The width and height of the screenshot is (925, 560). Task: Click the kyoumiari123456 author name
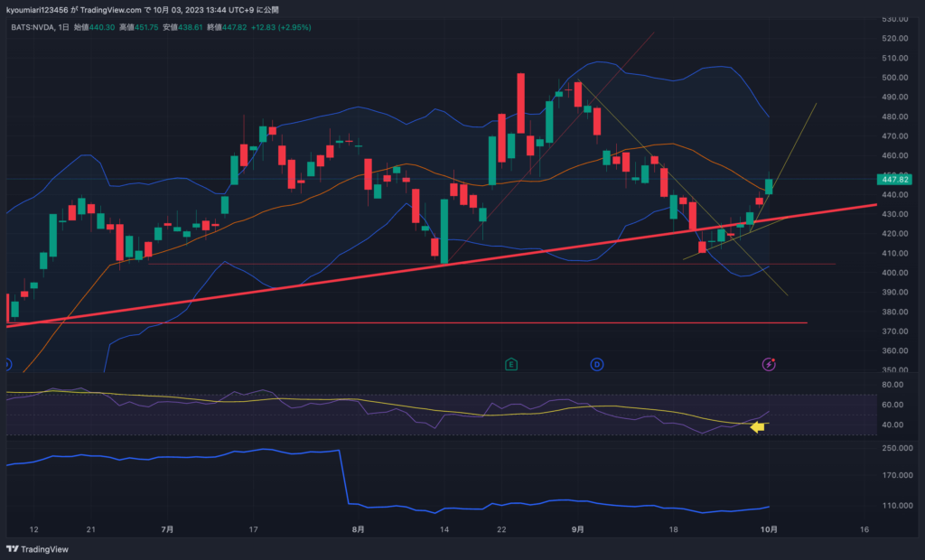click(x=37, y=10)
